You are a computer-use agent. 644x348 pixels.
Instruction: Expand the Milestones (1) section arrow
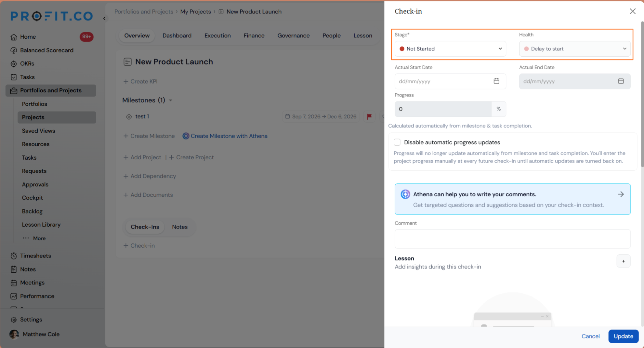(x=170, y=100)
